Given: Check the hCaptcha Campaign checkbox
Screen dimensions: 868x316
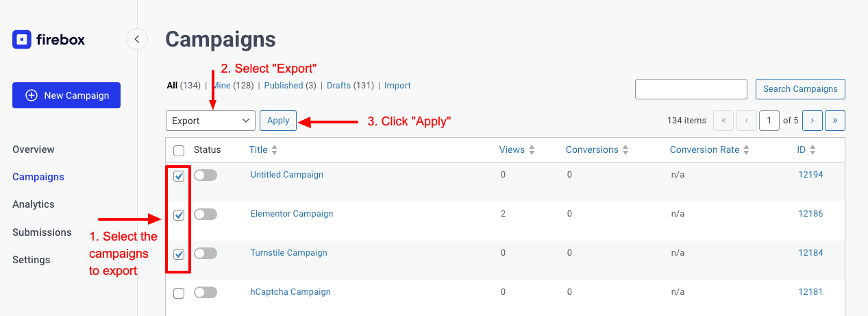Looking at the screenshot, I should 179,293.
